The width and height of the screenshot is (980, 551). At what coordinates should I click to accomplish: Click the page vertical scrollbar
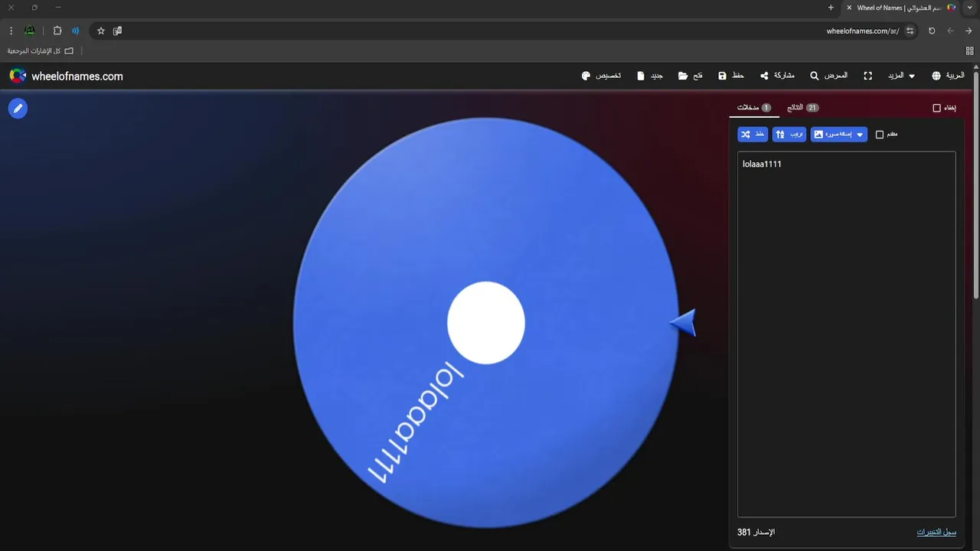tap(976, 184)
